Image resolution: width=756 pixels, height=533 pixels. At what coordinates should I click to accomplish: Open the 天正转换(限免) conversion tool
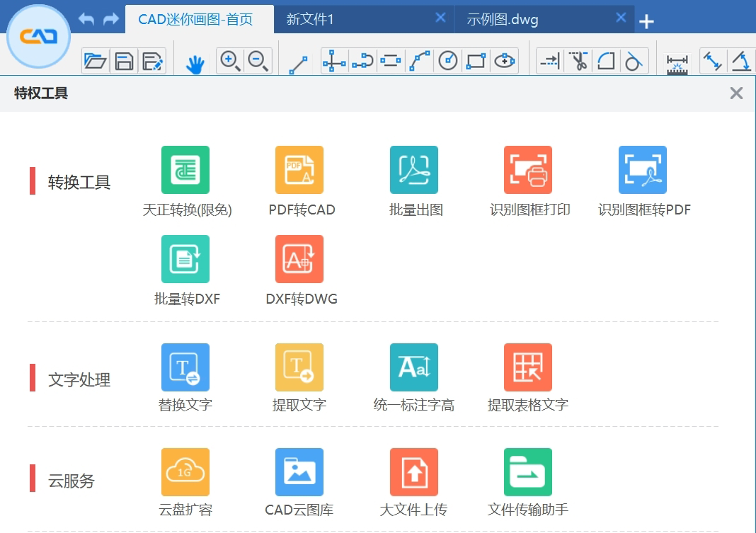click(x=185, y=170)
